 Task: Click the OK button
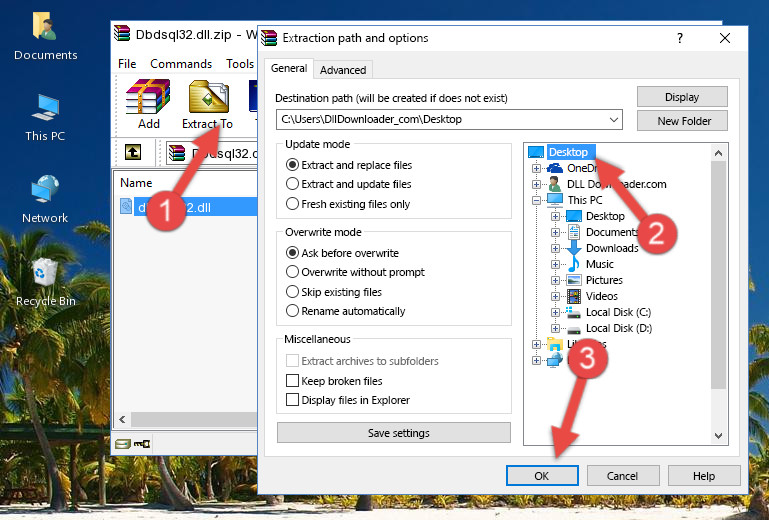click(542, 476)
